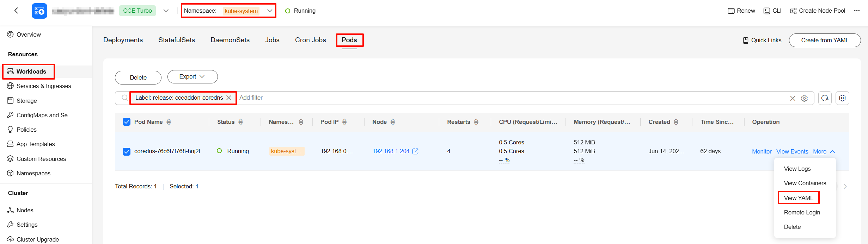Screen dimensions: 868x244
Task: Click the Delete button above the table
Action: (138, 77)
